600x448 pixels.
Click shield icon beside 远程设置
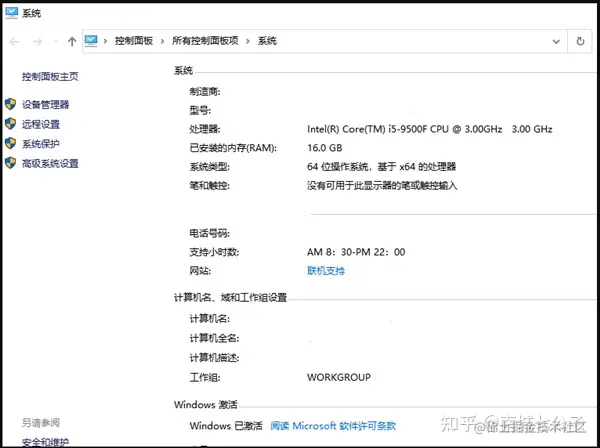point(10,124)
